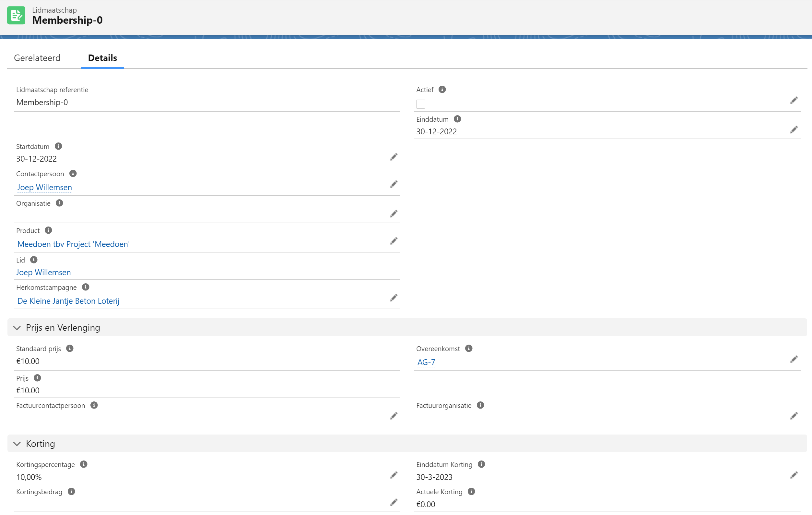The width and height of the screenshot is (812, 515).
Task: Toggle the Actief checkbox
Action: pos(420,104)
